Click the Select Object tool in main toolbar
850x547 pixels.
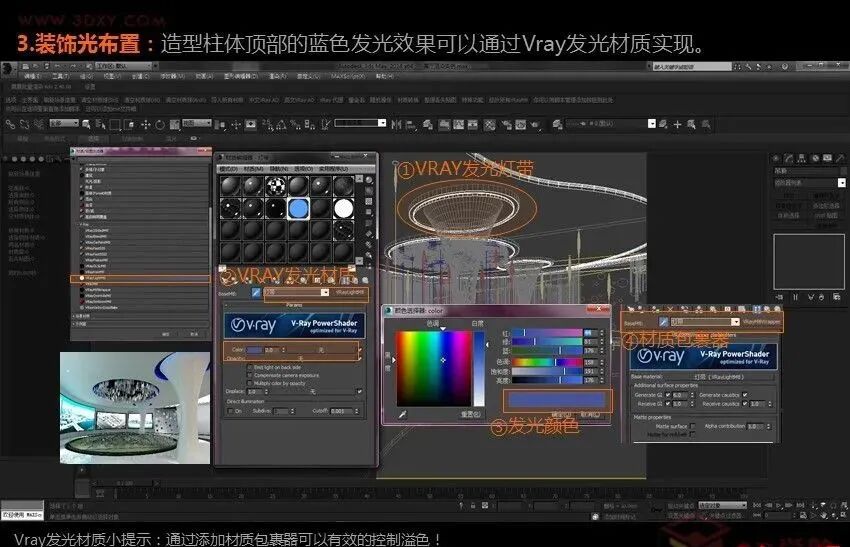point(86,125)
